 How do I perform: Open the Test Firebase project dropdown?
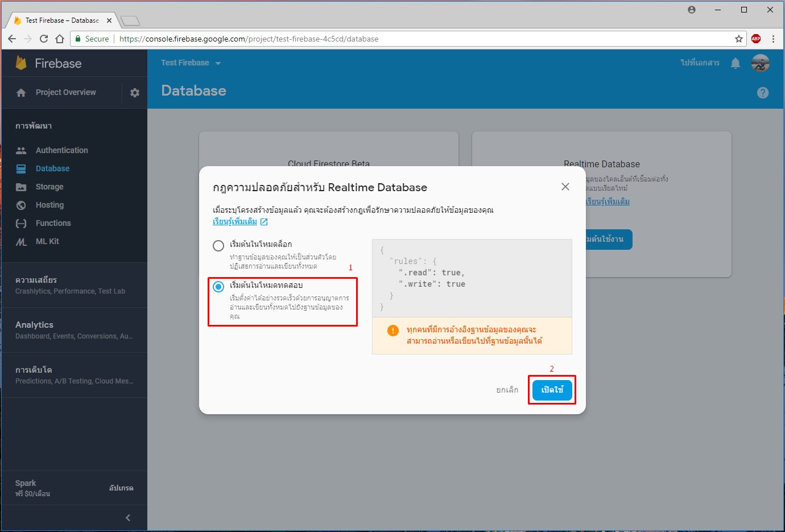191,63
